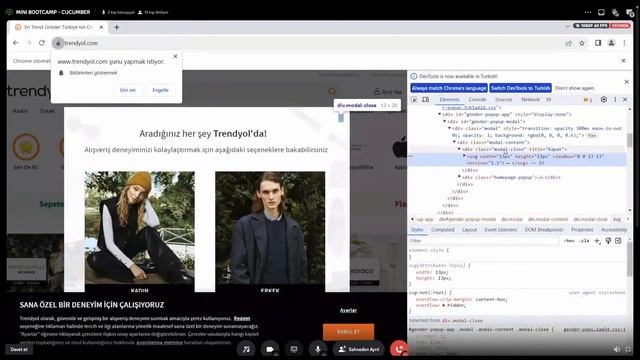The height and width of the screenshot is (360, 640).
Task: Adjust stream volume speaker icon
Action: tap(617, 349)
